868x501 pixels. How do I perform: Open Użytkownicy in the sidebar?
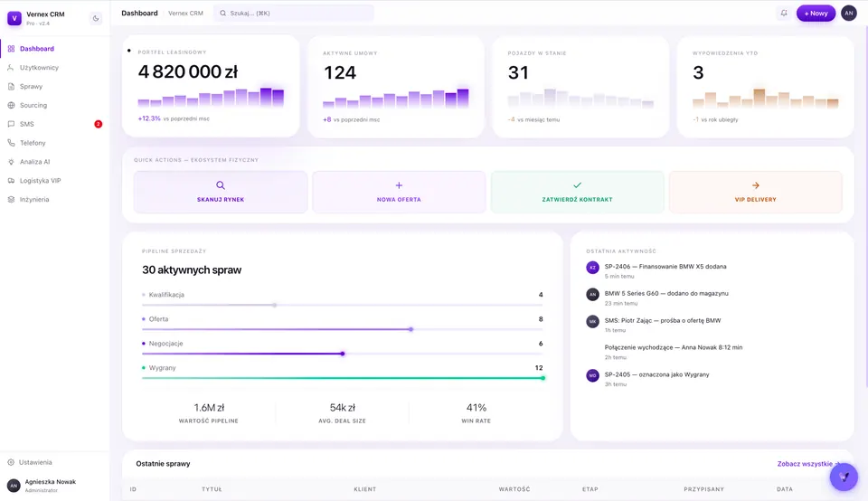coord(55,68)
